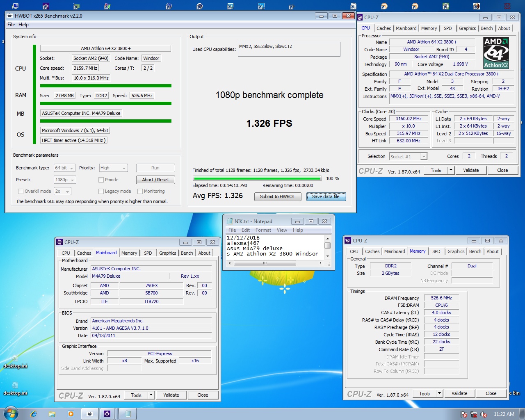Image resolution: width=525 pixels, height=420 pixels.
Task: Toggle the Overkill mode checkbox
Action: click(21, 191)
